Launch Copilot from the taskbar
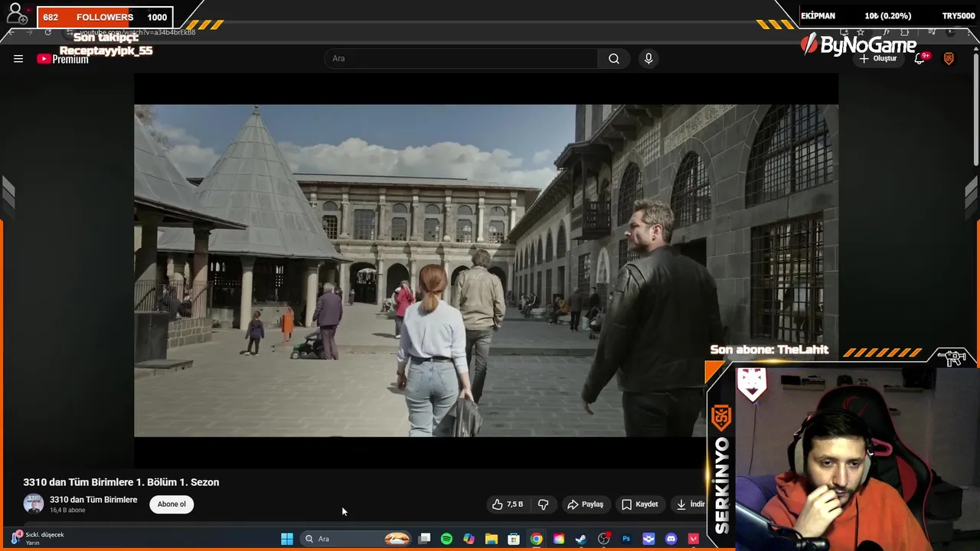980x551 pixels. [x=469, y=539]
